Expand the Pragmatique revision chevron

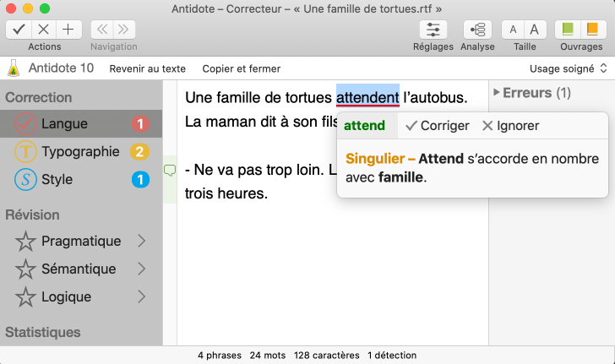[x=141, y=242]
